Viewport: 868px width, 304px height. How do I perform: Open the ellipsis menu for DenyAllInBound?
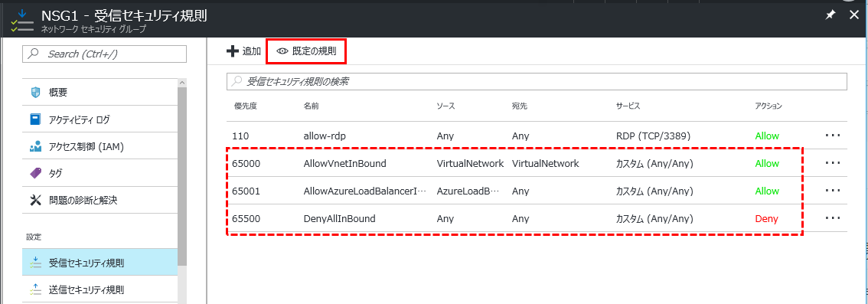(833, 218)
